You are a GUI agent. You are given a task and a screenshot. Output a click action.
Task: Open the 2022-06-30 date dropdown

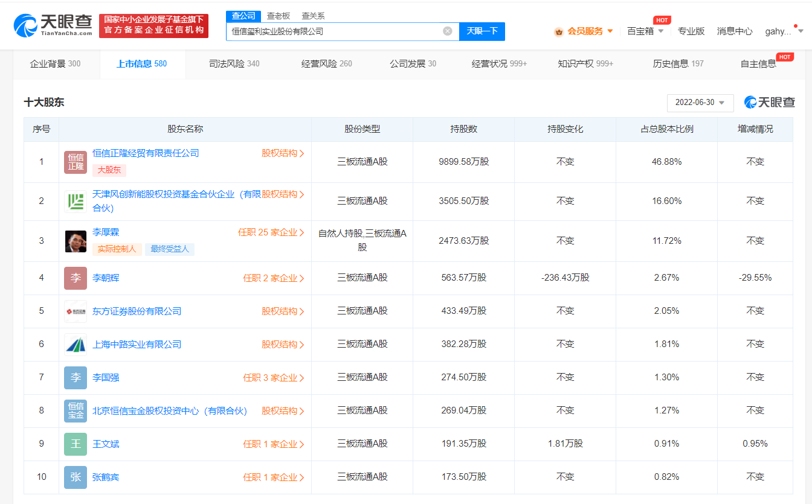point(700,103)
